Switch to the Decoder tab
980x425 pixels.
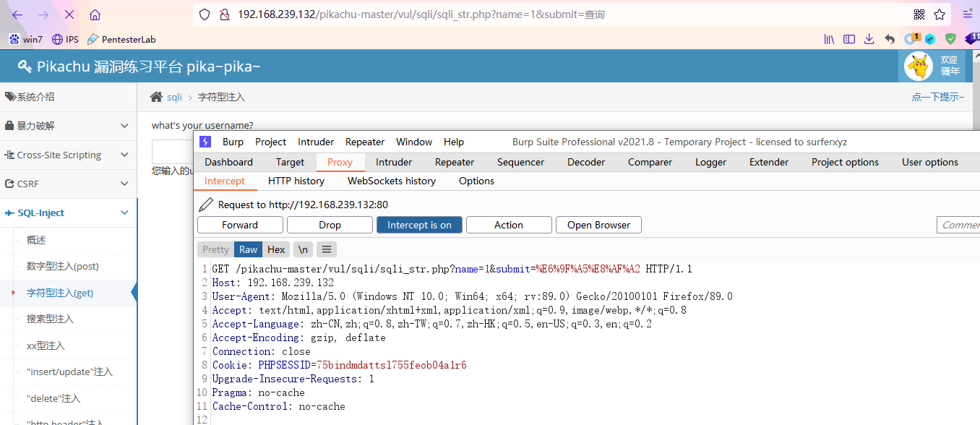(586, 162)
